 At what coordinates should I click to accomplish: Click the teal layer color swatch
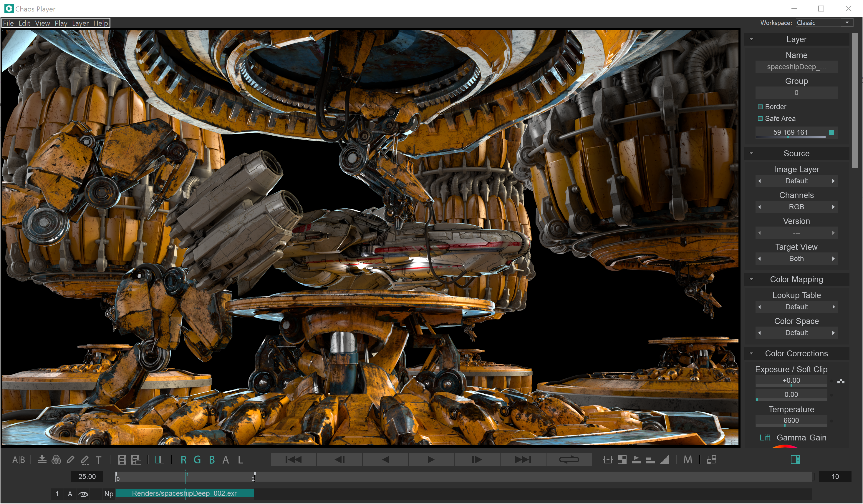831,132
